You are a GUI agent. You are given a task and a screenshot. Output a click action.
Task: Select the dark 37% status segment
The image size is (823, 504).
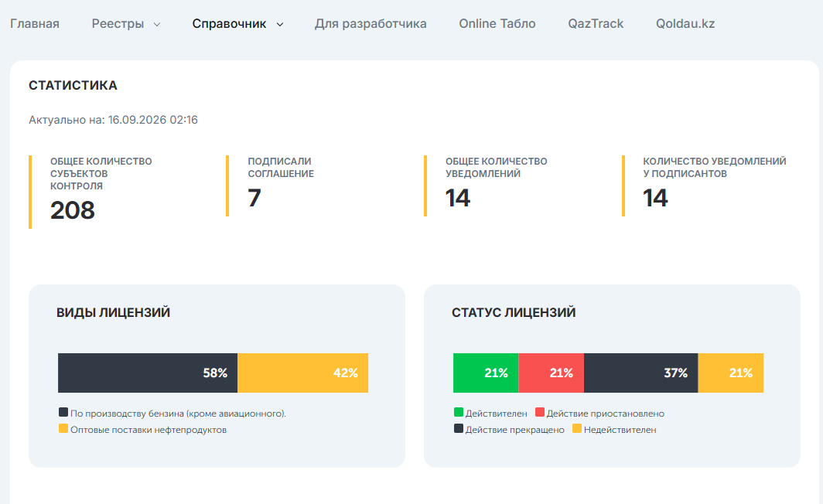coord(641,373)
